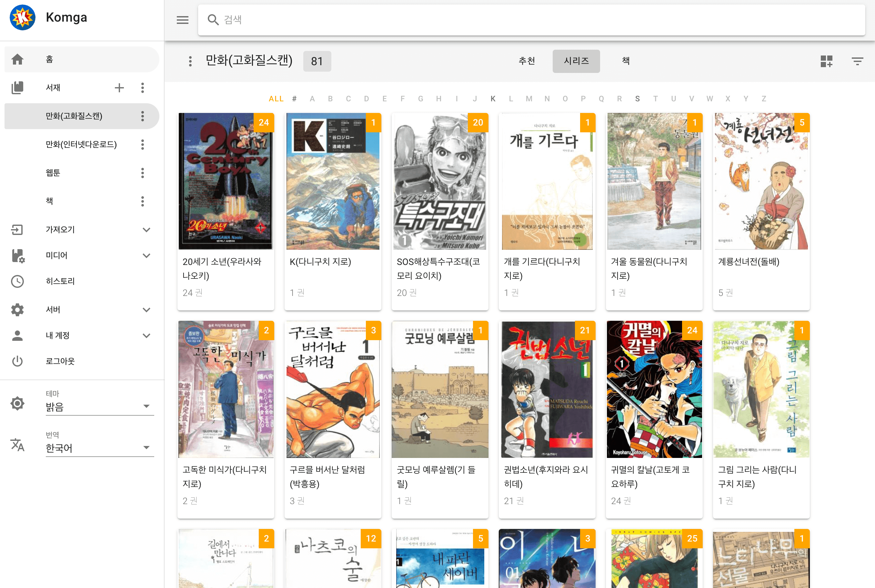Click the add library plus icon
Viewport: 875px width, 588px height.
[x=119, y=88]
